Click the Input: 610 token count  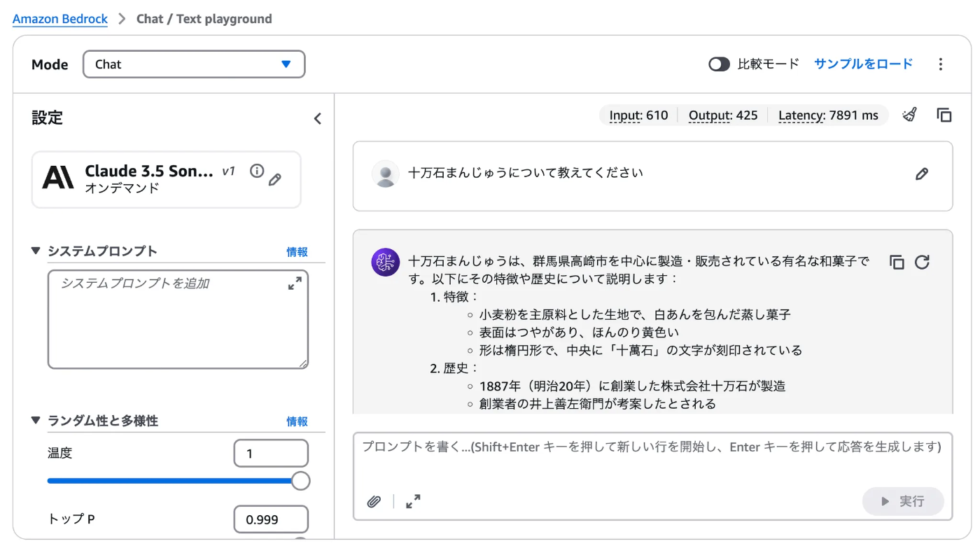(638, 115)
